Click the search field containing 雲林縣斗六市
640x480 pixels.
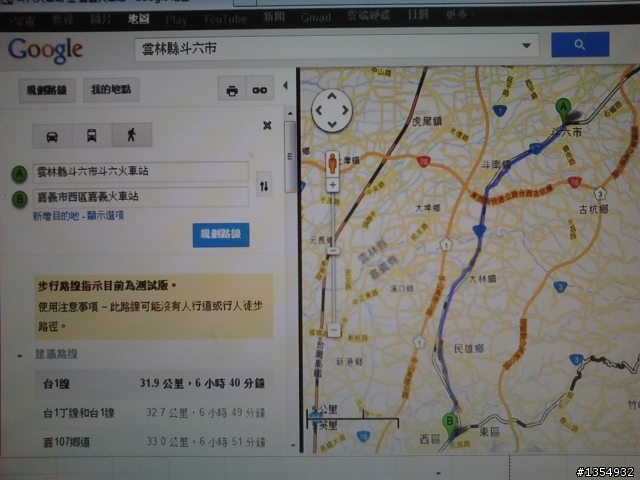pyautogui.click(x=336, y=48)
